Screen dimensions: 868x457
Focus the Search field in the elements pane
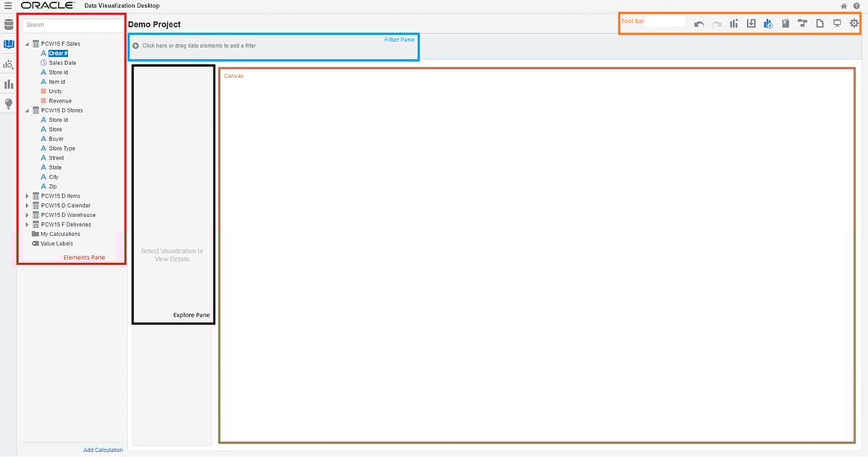tap(72, 25)
